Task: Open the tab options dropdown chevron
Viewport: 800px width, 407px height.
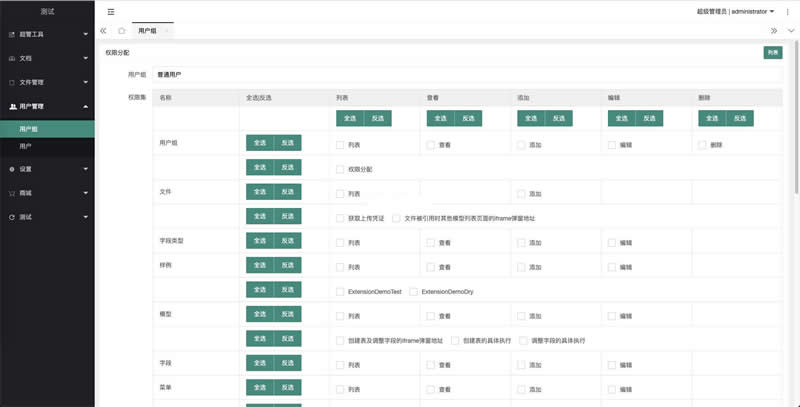Action: (790, 31)
